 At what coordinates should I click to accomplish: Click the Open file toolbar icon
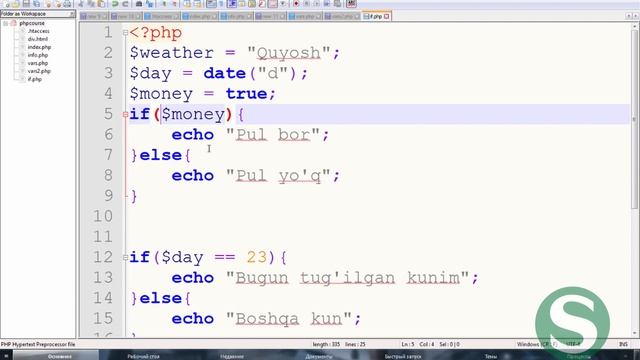pyautogui.click(x=16, y=4)
